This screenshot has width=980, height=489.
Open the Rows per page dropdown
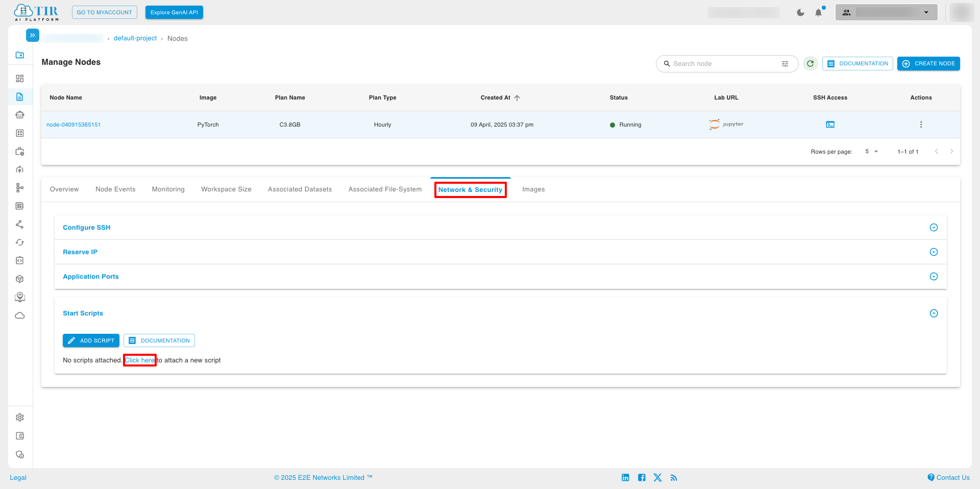(x=872, y=152)
